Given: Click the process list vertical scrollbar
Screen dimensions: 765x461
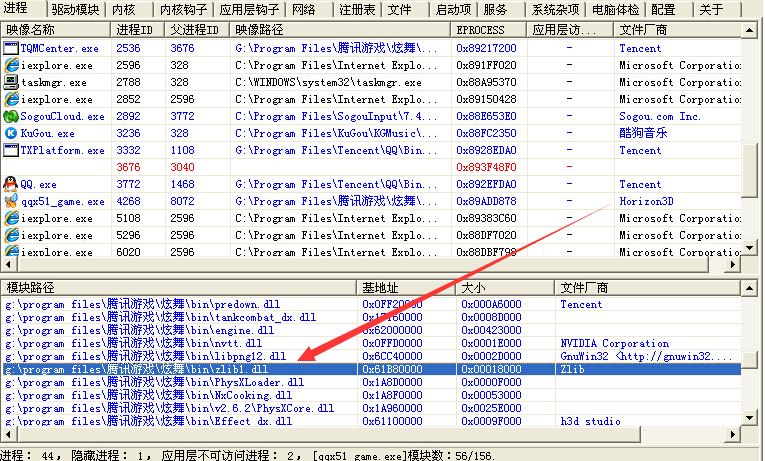Looking at the screenshot, I should coord(755,150).
